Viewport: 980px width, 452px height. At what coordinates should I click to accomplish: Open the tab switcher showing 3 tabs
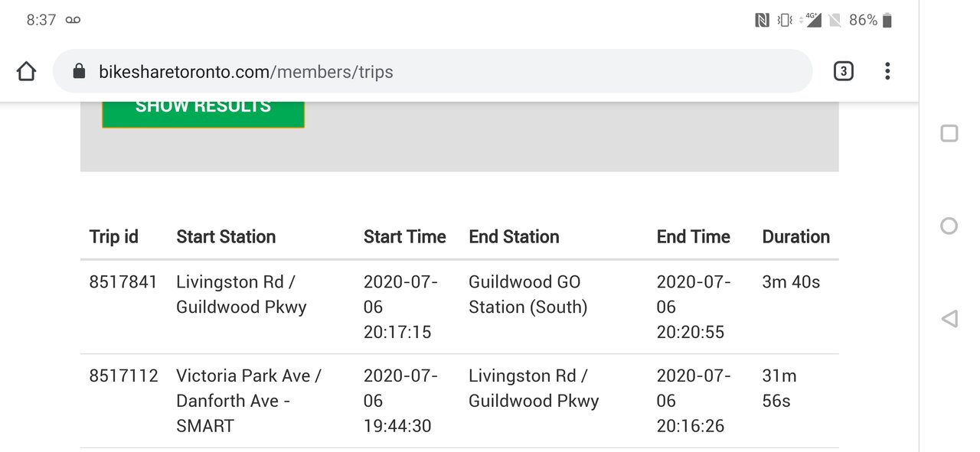click(x=843, y=72)
